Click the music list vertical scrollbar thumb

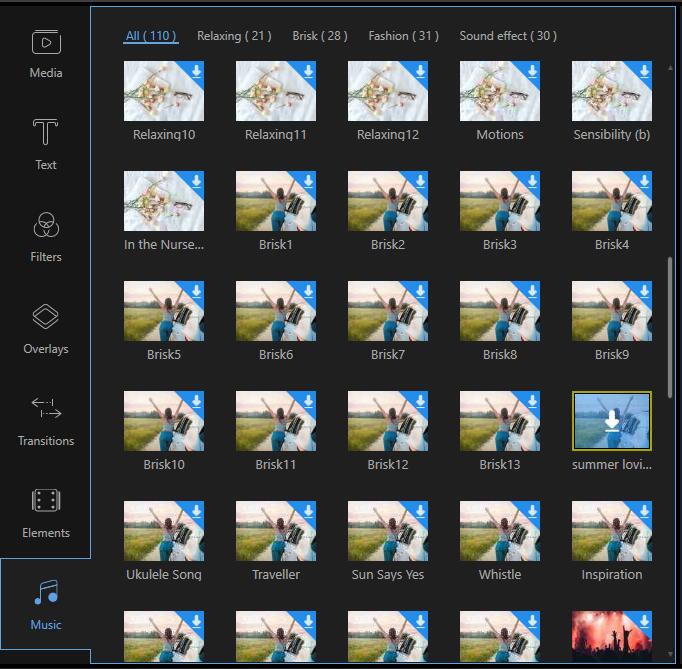pyautogui.click(x=670, y=327)
